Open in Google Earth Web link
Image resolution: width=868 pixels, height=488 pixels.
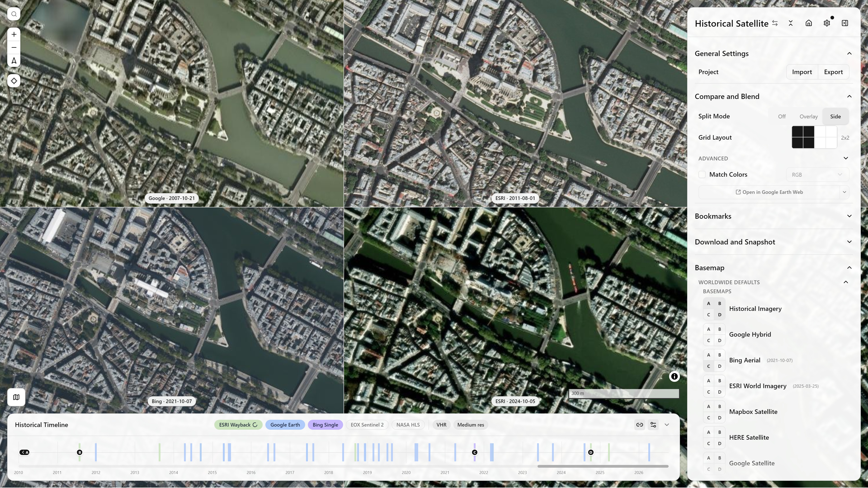pyautogui.click(x=769, y=192)
